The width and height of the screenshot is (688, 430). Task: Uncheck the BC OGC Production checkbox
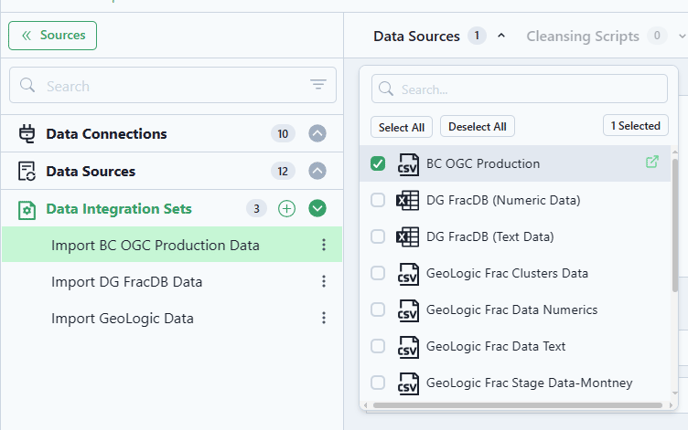tap(378, 164)
